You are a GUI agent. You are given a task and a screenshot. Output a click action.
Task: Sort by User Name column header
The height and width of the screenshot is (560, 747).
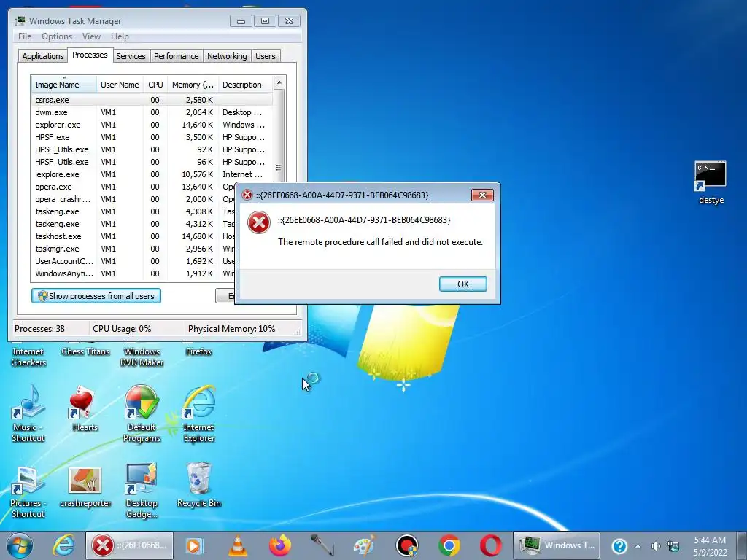[120, 85]
